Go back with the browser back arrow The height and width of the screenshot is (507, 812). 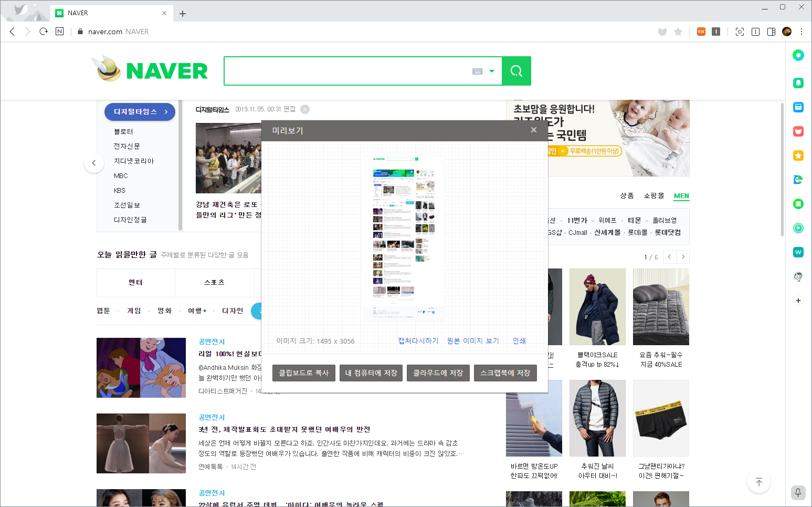click(x=12, y=32)
